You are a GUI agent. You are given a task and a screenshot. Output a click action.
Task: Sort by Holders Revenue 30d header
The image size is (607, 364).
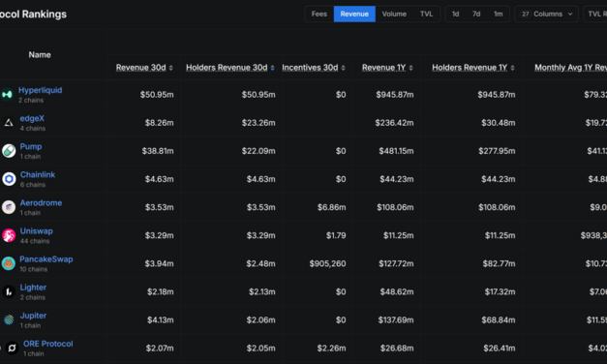227,68
